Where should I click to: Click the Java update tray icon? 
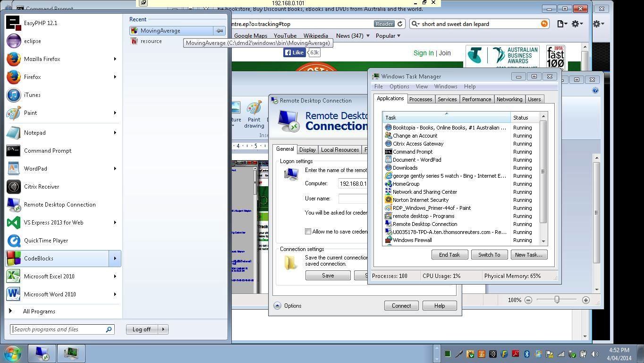click(x=481, y=354)
